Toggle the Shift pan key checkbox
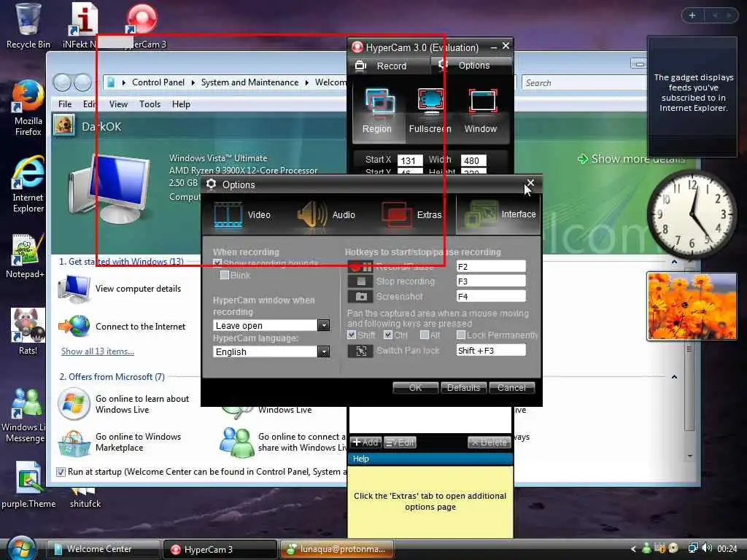747x560 pixels. [352, 335]
